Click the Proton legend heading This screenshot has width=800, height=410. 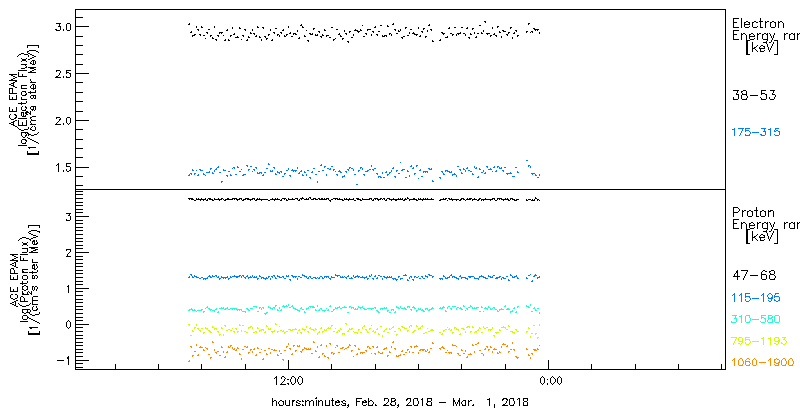(753, 213)
